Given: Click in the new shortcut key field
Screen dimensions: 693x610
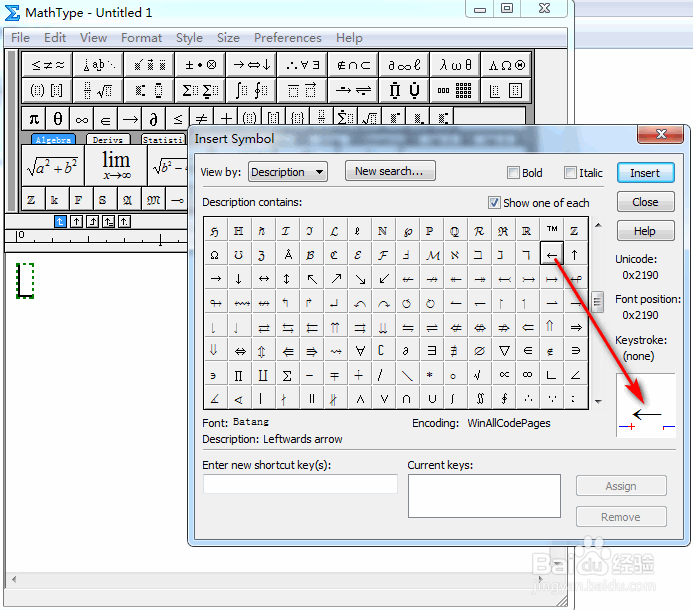Looking at the screenshot, I should tap(300, 484).
